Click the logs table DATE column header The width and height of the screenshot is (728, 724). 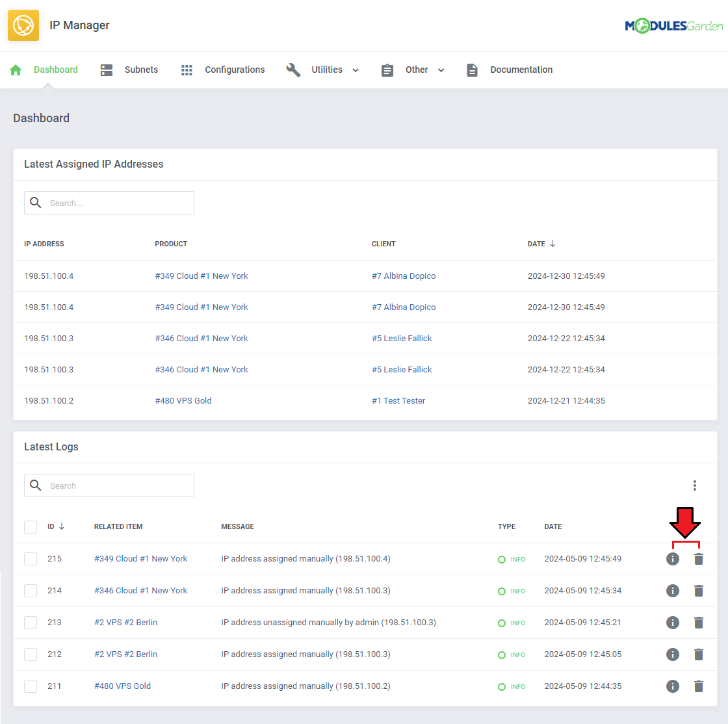(x=553, y=526)
